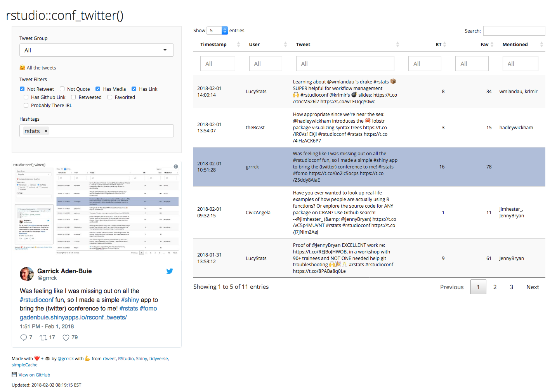
Task: Enable Probably There IRL checkbox
Action: [26, 106]
